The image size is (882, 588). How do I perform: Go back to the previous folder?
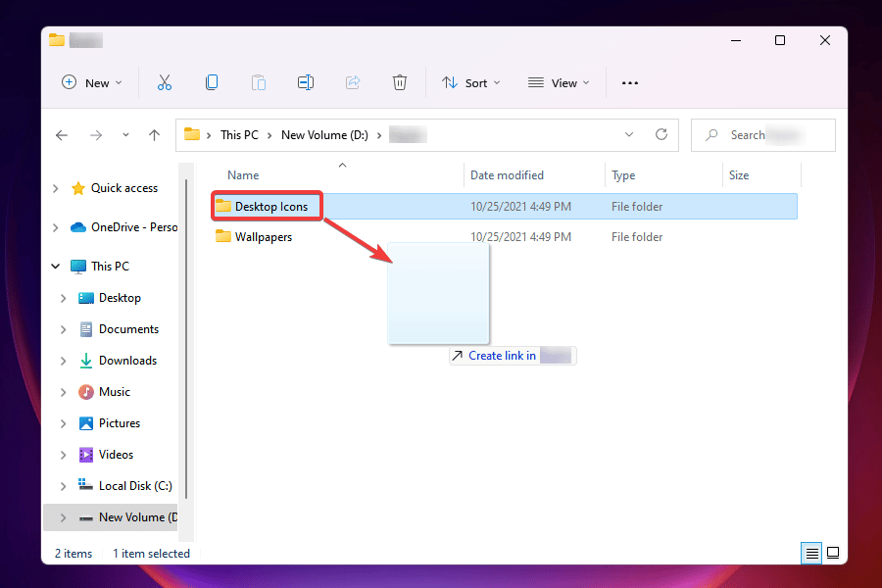click(62, 134)
